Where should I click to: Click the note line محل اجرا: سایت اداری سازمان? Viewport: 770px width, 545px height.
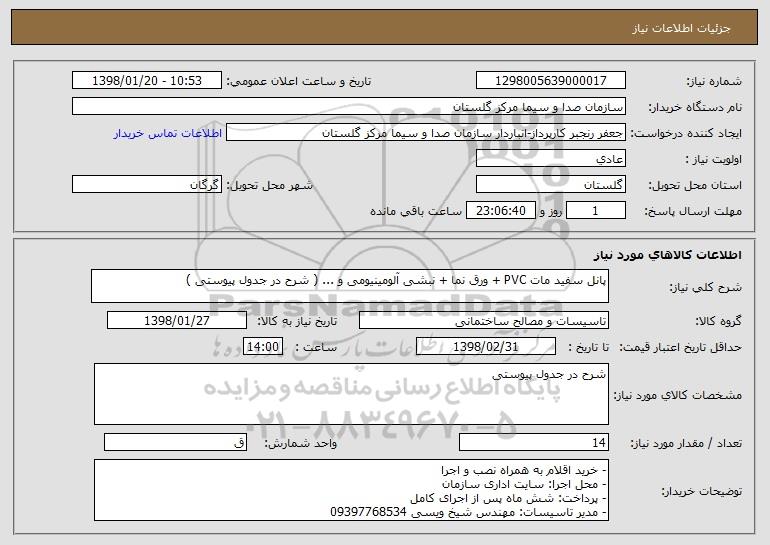(524, 484)
